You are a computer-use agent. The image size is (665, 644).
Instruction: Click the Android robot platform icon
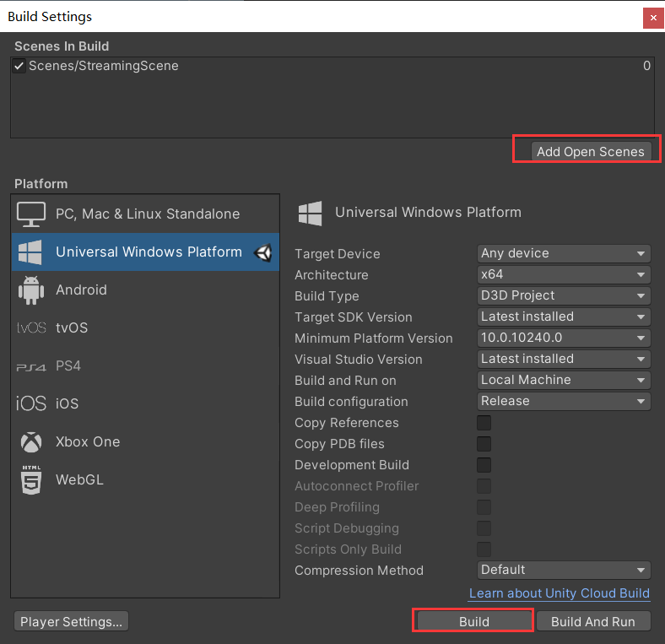[31, 290]
